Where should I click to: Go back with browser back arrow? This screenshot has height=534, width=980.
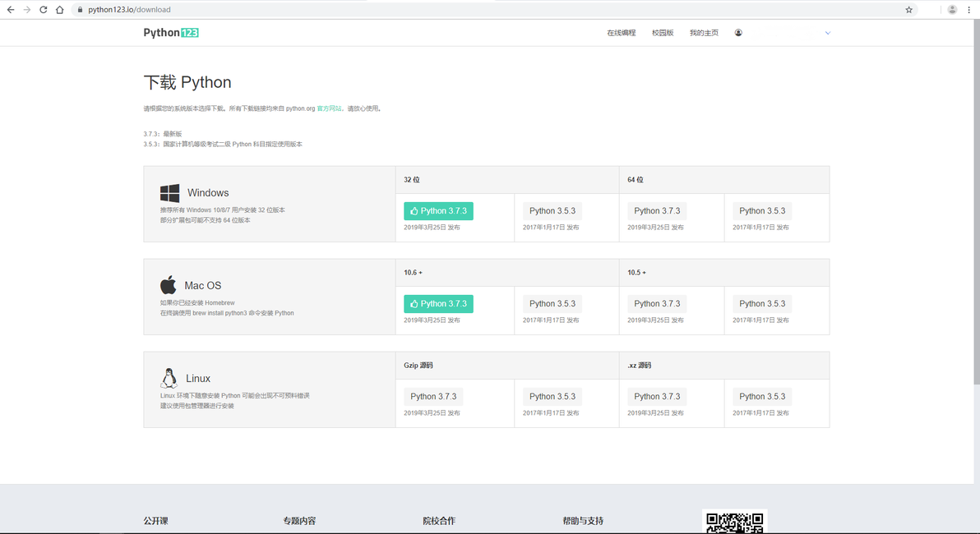point(11,9)
